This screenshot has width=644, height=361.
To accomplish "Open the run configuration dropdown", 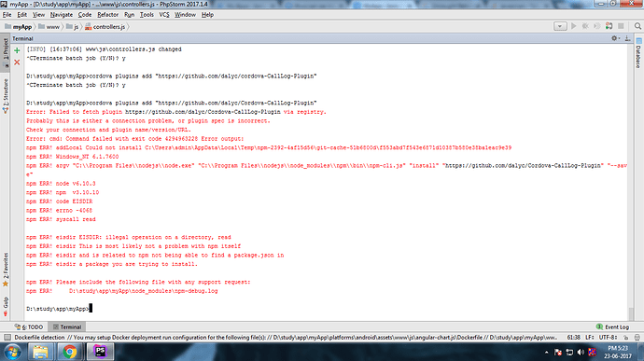I will coord(560,26).
